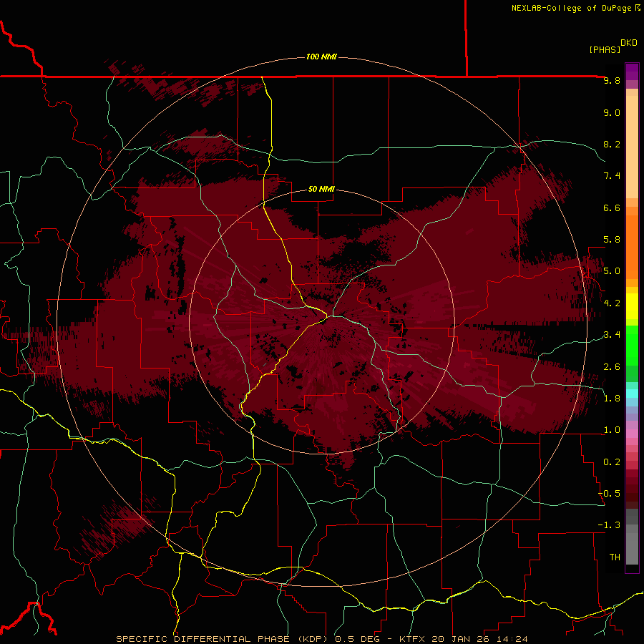Viewport: 644px width, 644px height.
Task: Click the DKD legend heading
Action: [x=628, y=43]
